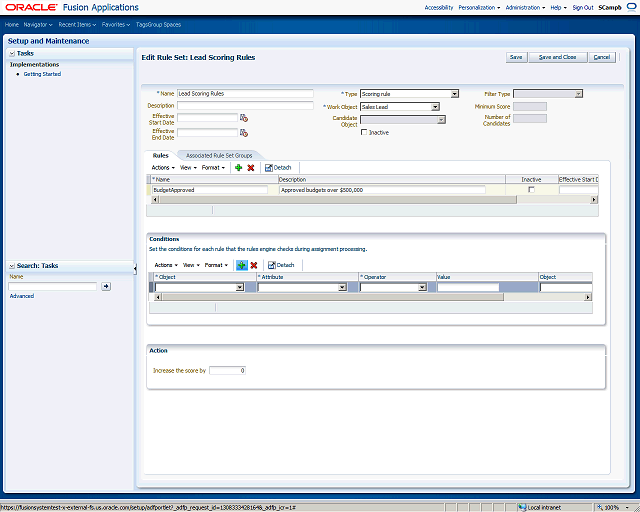Image resolution: width=640 pixels, height=512 pixels.
Task: Click the Effective Start Date field
Action: tap(207, 118)
